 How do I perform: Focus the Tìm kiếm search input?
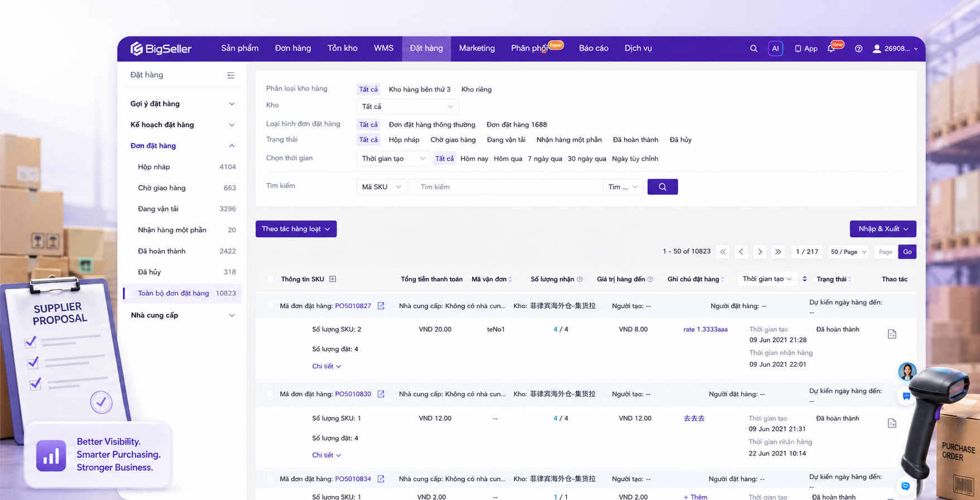pyautogui.click(x=506, y=187)
